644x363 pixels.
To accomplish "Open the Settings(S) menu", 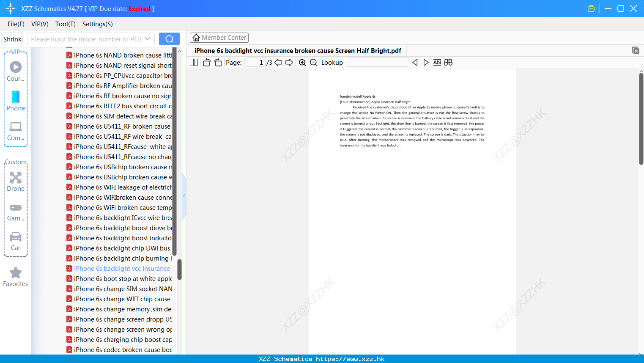I will [x=98, y=24].
